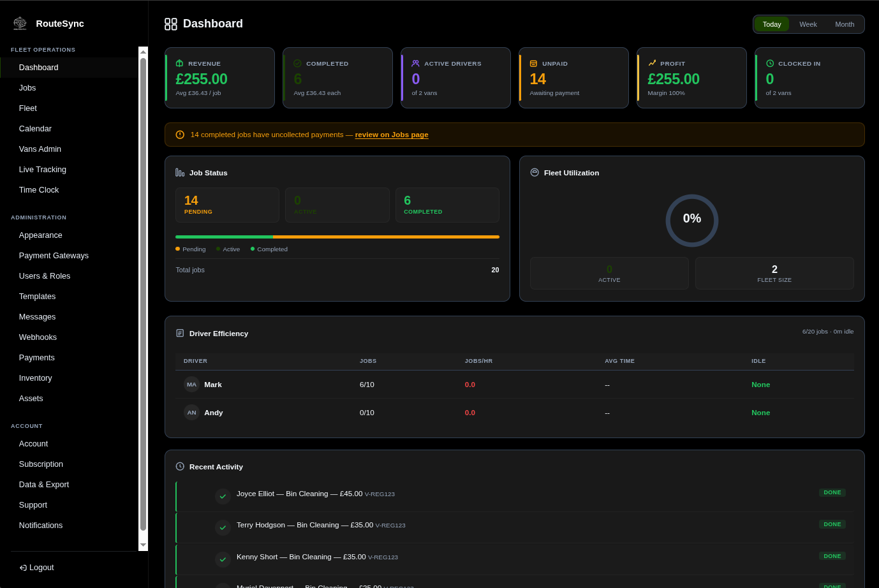879x588 pixels.
Task: Open Fleet in the sidebar
Action: click(x=69, y=108)
